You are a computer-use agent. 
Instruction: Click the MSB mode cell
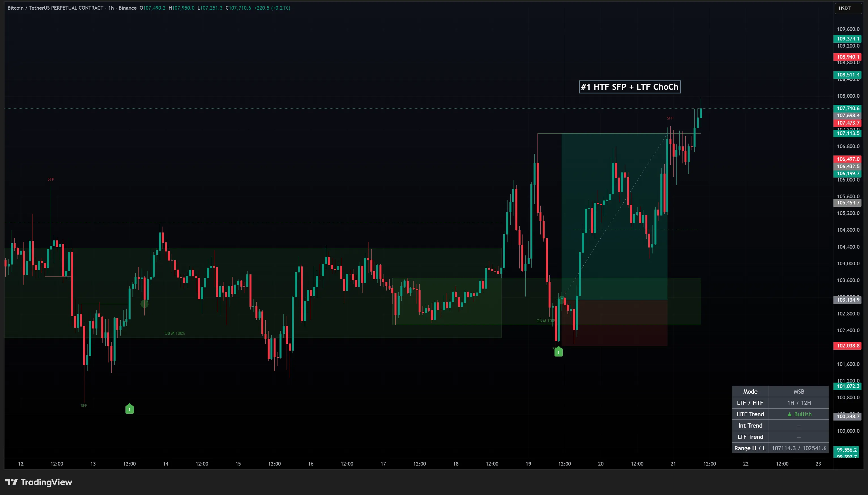[x=799, y=392]
